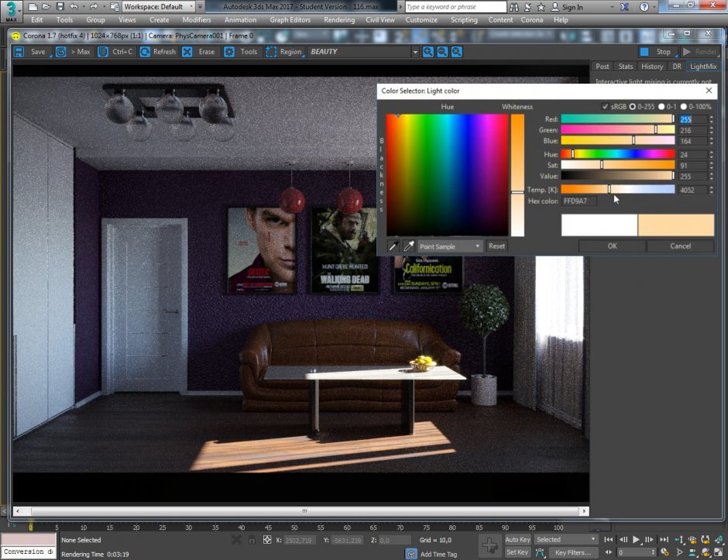The width and height of the screenshot is (728, 560).
Task: Click OK in the Color Selector dialog
Action: [x=613, y=246]
